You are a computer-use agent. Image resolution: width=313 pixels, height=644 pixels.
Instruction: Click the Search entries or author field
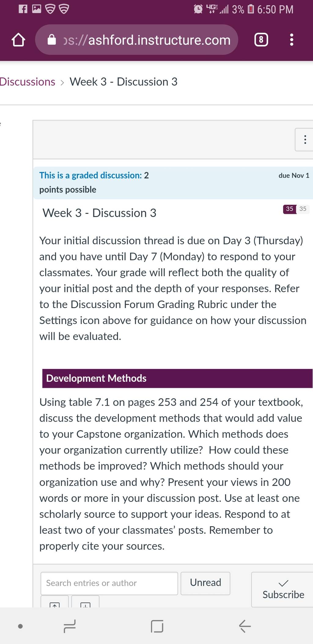[109, 583]
